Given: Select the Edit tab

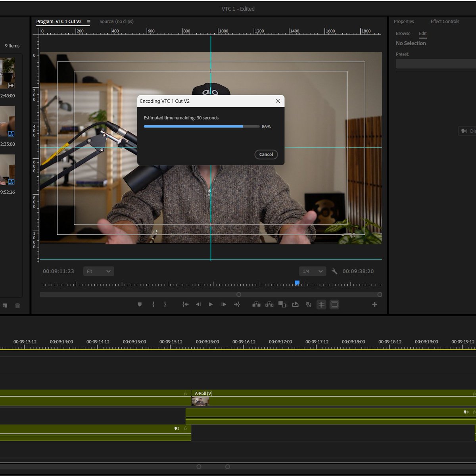Looking at the screenshot, I should (423, 34).
